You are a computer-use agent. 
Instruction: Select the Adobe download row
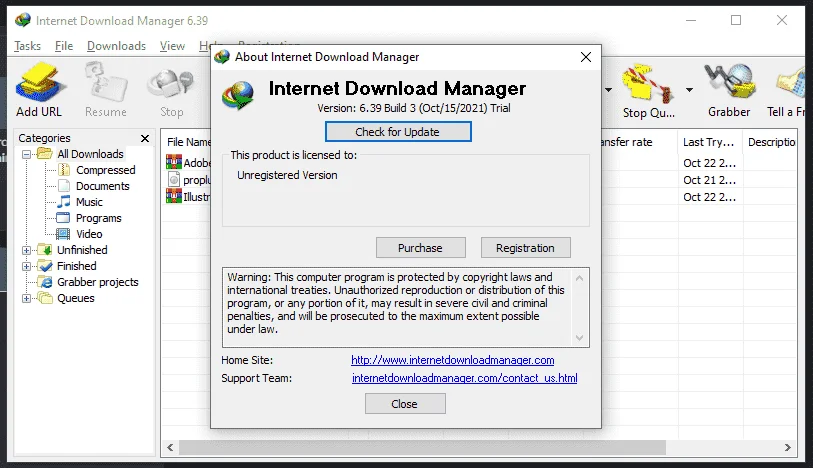point(188,163)
